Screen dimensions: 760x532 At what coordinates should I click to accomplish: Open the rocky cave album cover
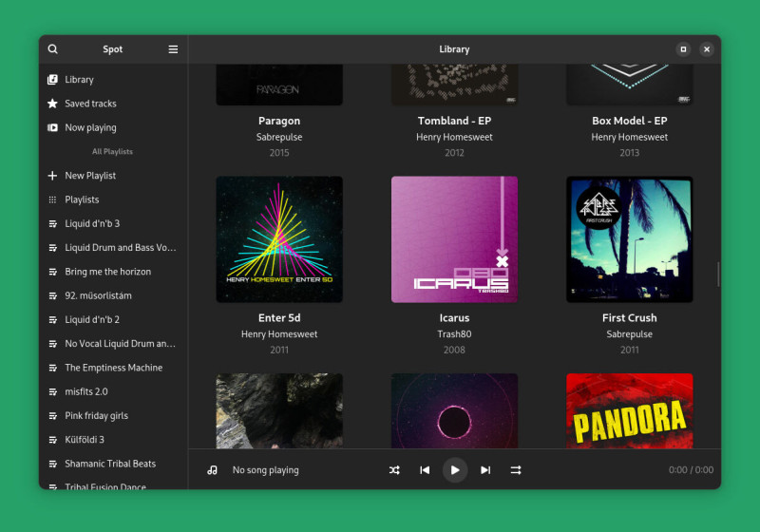click(279, 410)
